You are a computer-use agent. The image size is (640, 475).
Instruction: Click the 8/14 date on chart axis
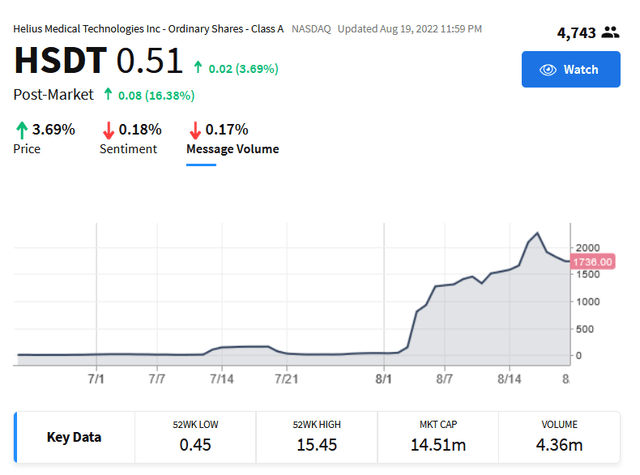tap(509, 379)
